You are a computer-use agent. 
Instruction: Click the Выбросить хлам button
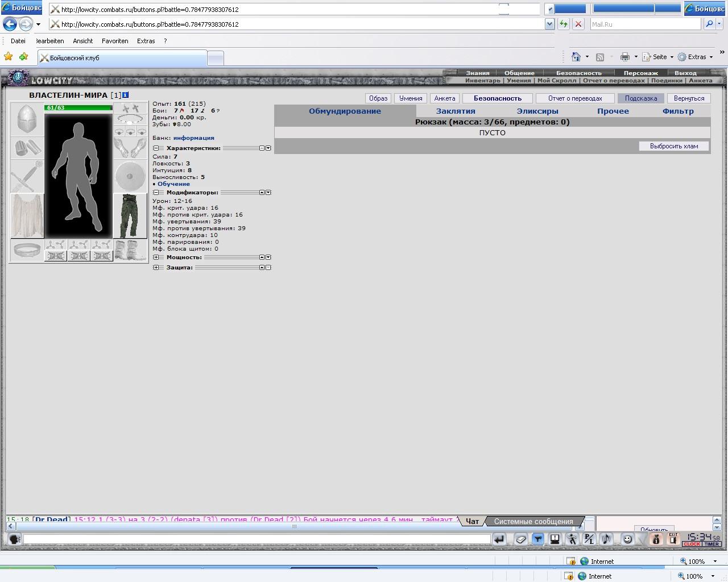674,146
